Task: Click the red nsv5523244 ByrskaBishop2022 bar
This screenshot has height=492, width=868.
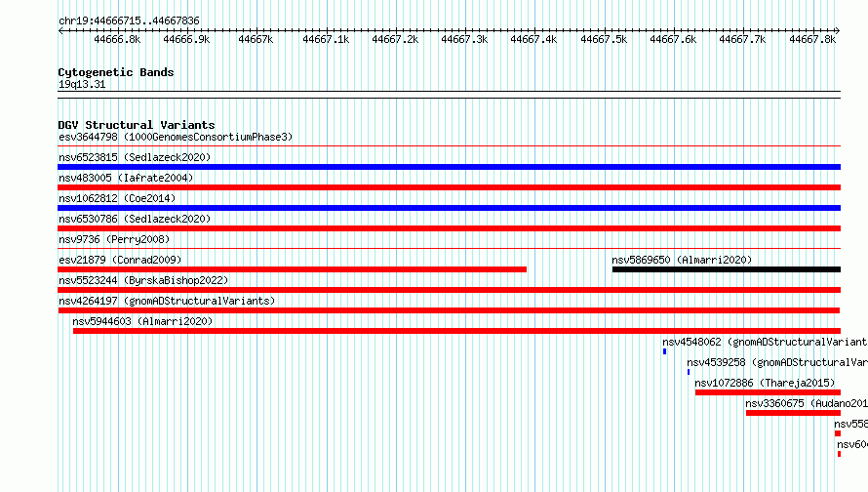Action: pos(449,290)
